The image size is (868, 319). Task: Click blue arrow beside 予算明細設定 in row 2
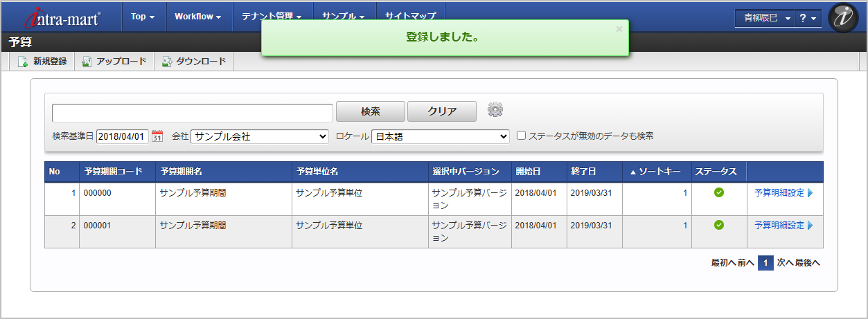pyautogui.click(x=810, y=225)
